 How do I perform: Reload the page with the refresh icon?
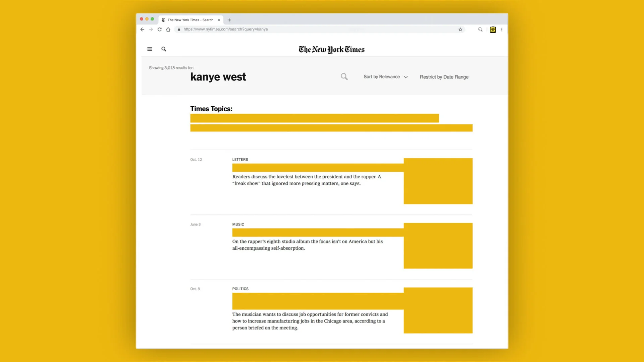[x=160, y=29]
